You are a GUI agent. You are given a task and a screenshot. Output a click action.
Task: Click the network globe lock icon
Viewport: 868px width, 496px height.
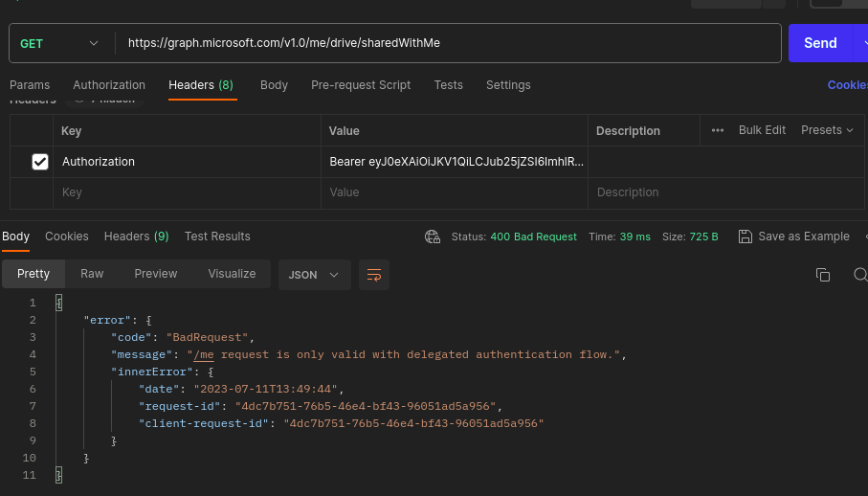(x=433, y=237)
